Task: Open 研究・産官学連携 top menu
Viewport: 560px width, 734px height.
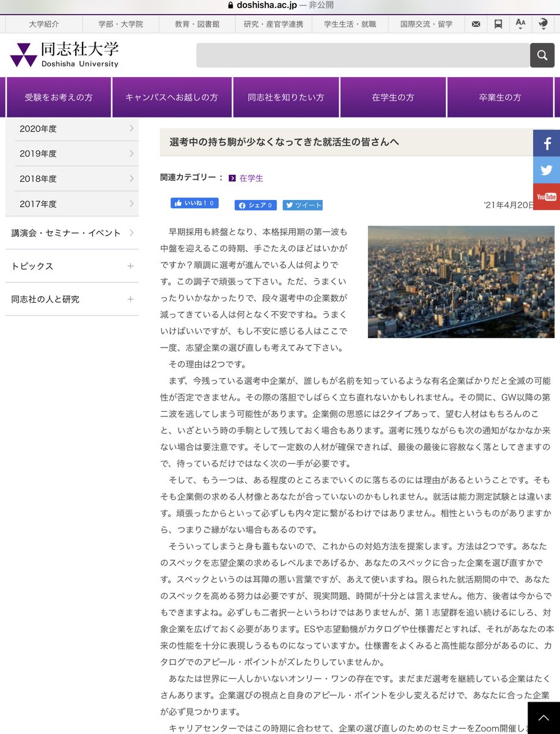Action: tap(273, 24)
